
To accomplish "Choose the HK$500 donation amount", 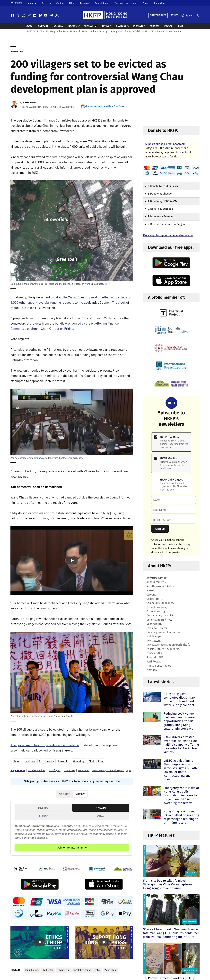I will point(43,816).
